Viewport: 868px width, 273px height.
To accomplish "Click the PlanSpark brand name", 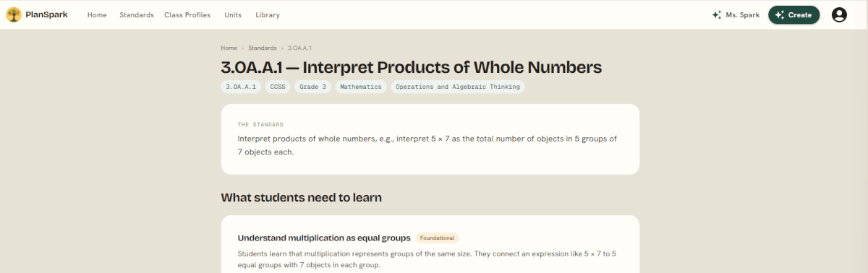I will pos(46,14).
